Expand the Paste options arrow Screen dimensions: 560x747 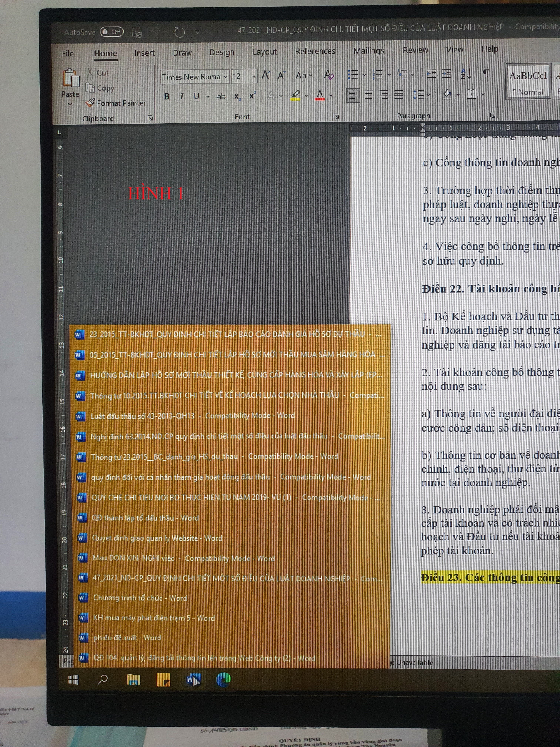tap(70, 104)
